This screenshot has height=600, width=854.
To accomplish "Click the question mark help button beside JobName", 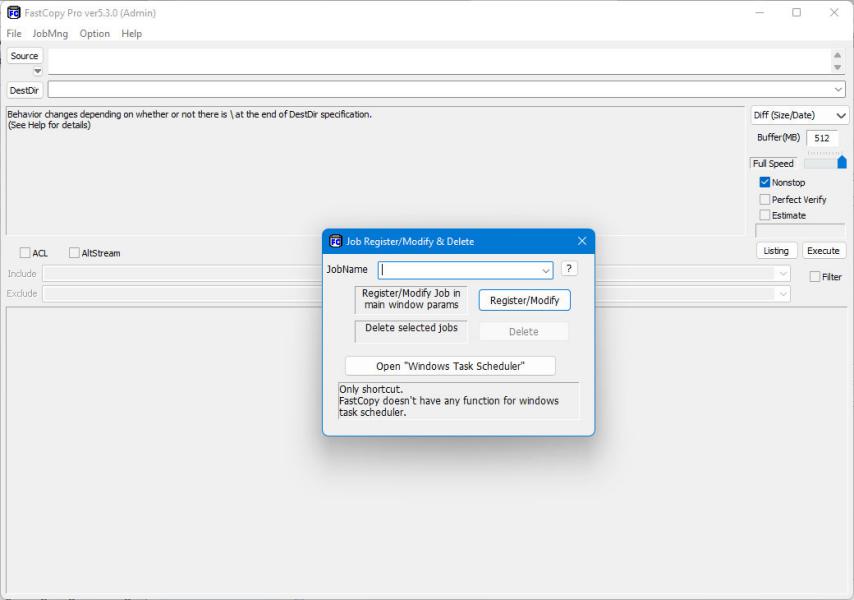I will 569,268.
